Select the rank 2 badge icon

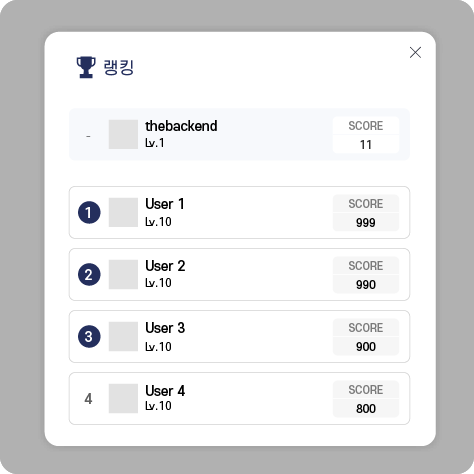click(89, 274)
